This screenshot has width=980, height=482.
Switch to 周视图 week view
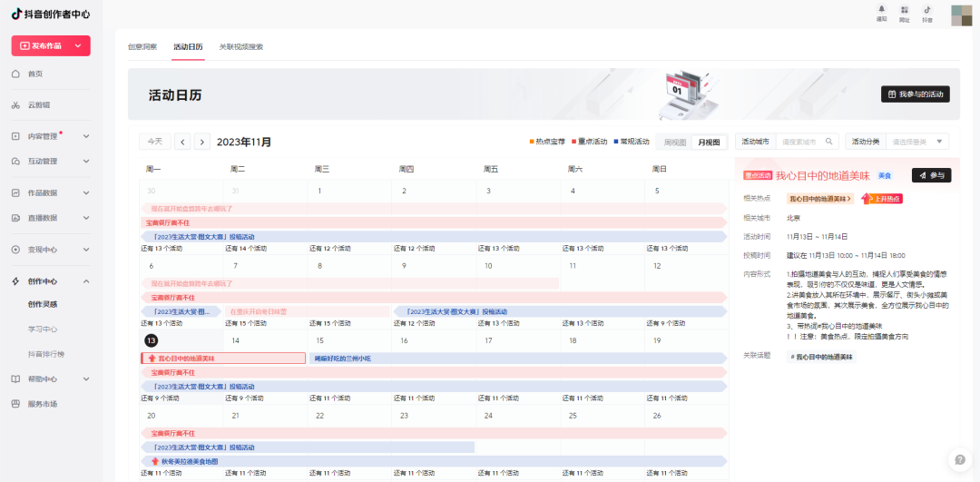[675, 143]
